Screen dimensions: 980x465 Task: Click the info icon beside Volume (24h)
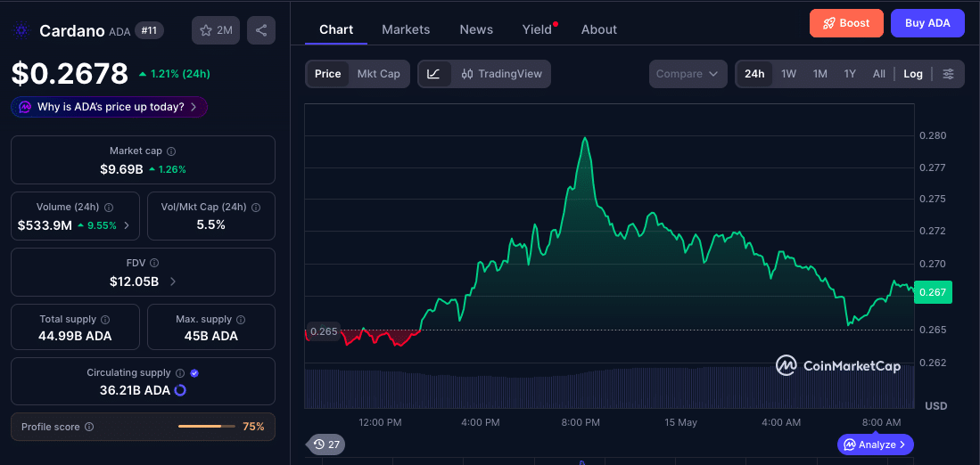coord(109,208)
